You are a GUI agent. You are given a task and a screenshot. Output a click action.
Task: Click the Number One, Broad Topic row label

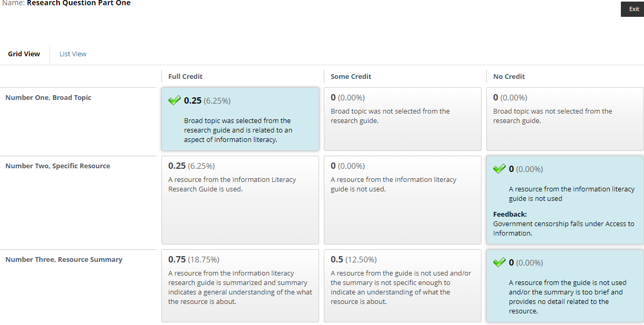(48, 97)
